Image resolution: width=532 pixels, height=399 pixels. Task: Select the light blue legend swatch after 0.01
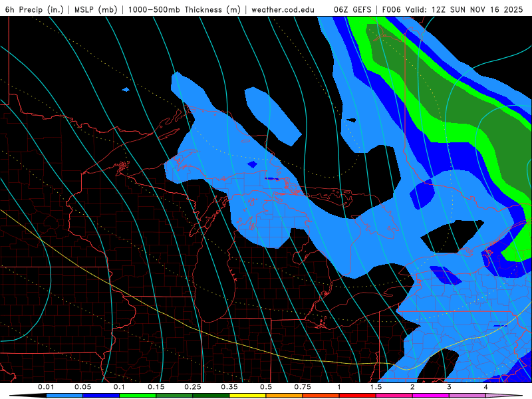[65, 396]
